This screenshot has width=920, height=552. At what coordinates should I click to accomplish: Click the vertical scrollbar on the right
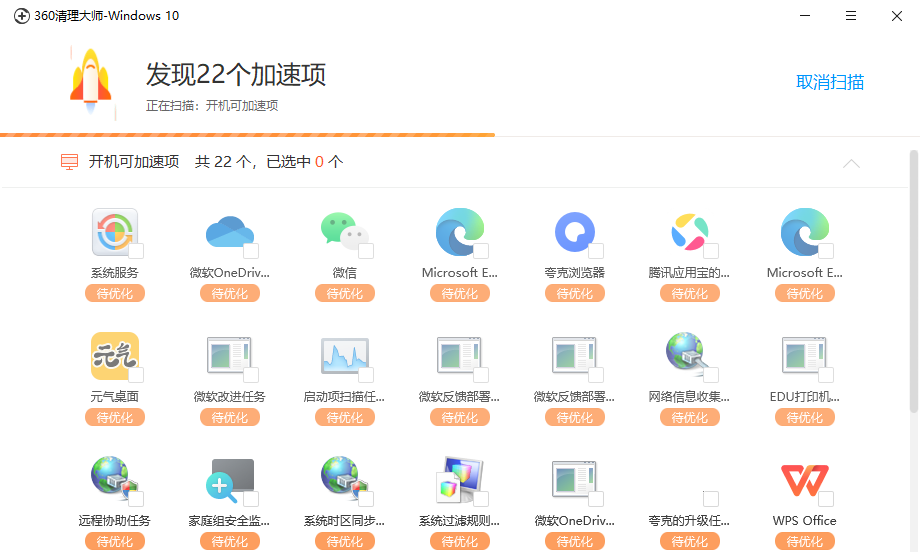pyautogui.click(x=914, y=282)
